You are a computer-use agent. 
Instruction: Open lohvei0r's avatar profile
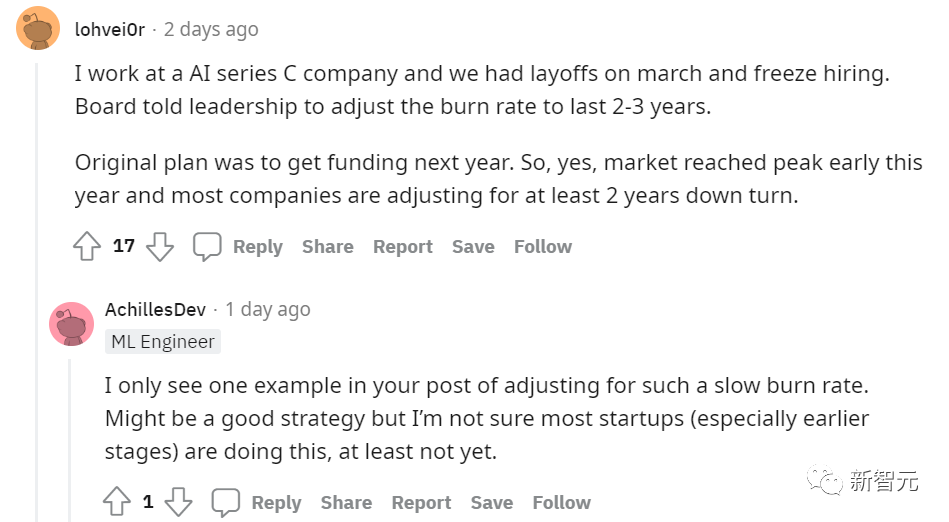(38, 30)
